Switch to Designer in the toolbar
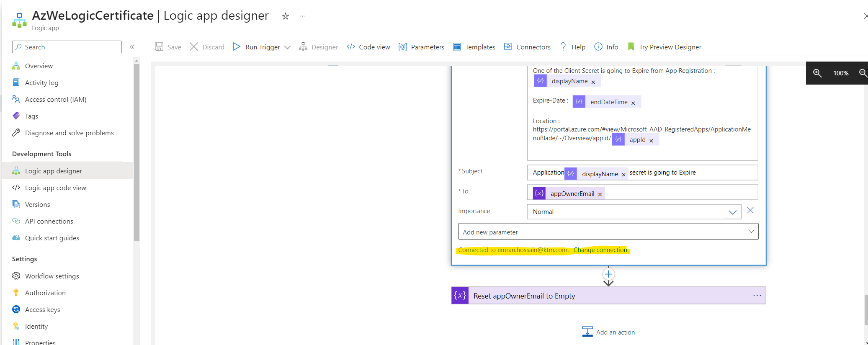The image size is (868, 345). (x=319, y=47)
